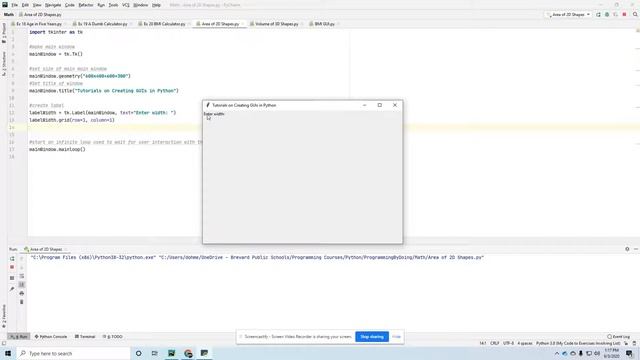The width and height of the screenshot is (640, 360).
Task: Open PyCharm icon on taskbar
Action: point(171,353)
